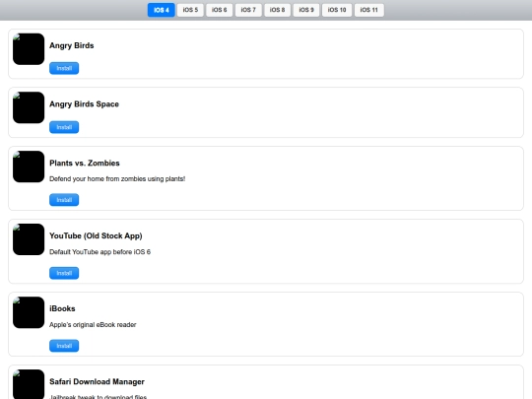Install Plants vs. Zombies
532x399 pixels.
pyautogui.click(x=64, y=200)
